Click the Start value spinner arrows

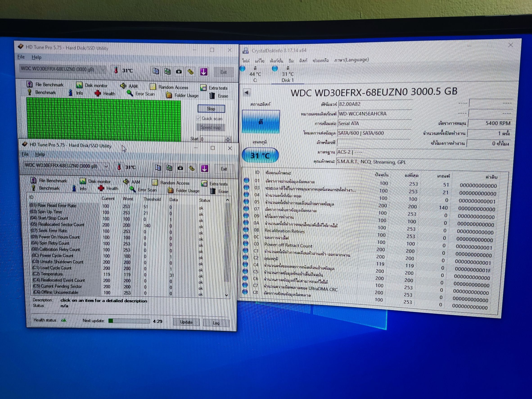tap(228, 139)
